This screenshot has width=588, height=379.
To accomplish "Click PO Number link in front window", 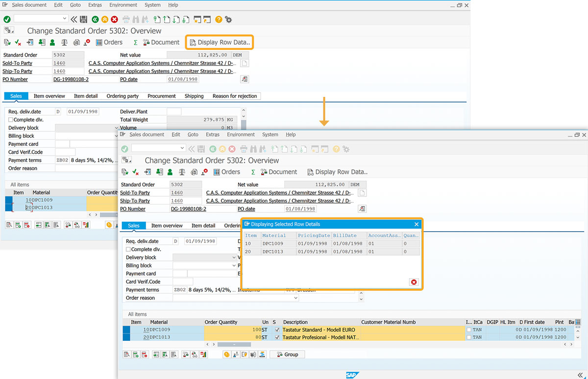I will [x=133, y=209].
